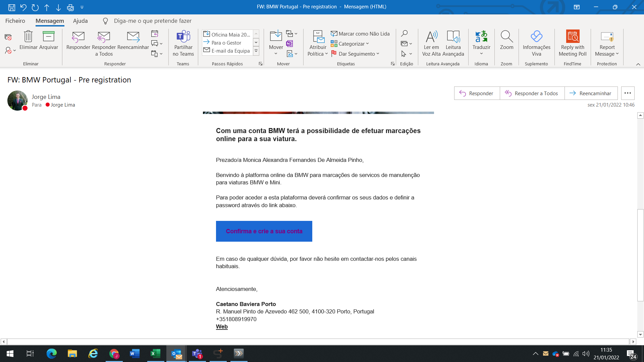644x362 pixels.
Task: Click Responder a Todos in the message header
Action: (532, 93)
